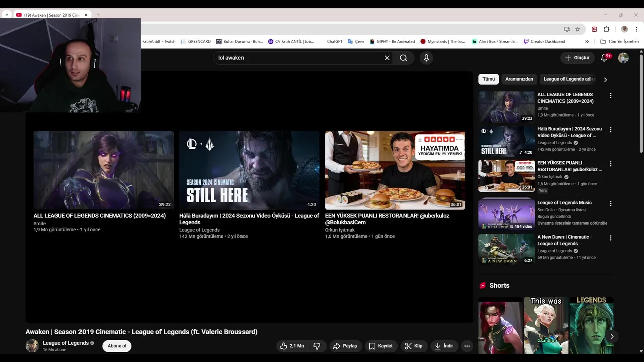Start voice search with microphone icon
This screenshot has height=362, width=644.
(x=426, y=58)
